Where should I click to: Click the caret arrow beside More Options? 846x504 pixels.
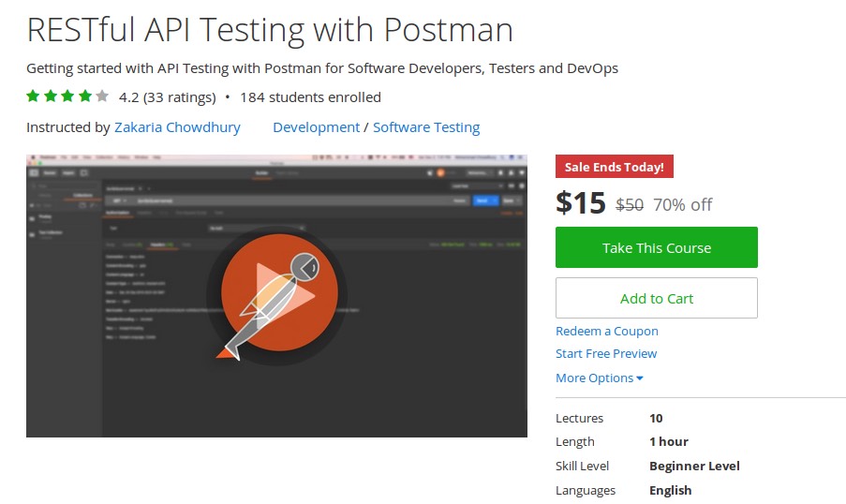640,378
